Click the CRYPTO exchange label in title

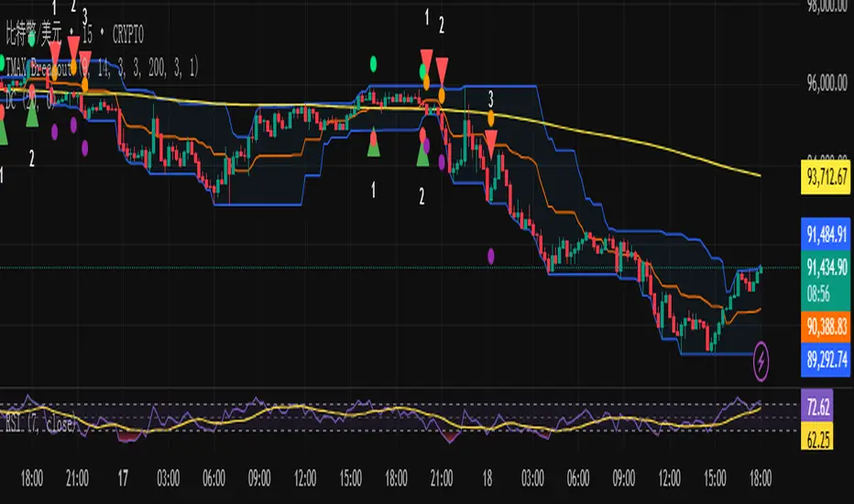click(x=128, y=35)
